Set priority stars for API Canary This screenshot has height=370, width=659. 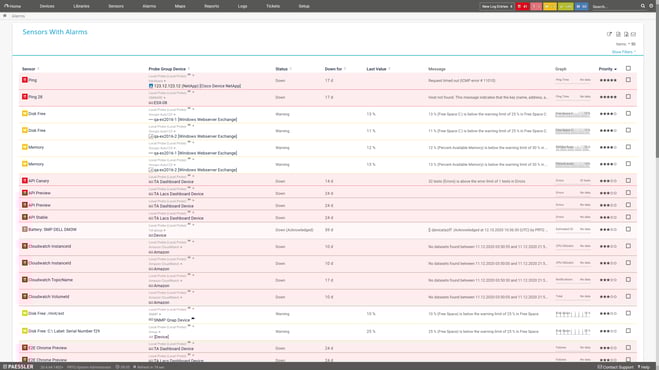pos(608,181)
